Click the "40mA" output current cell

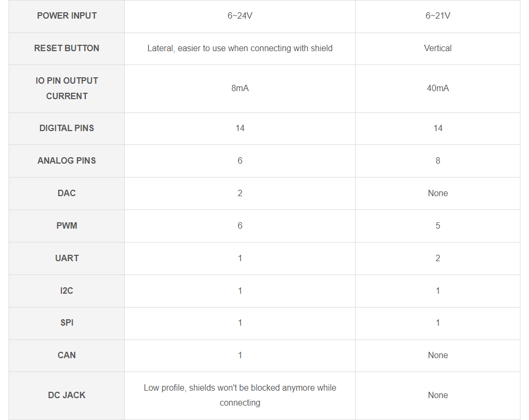coord(437,88)
